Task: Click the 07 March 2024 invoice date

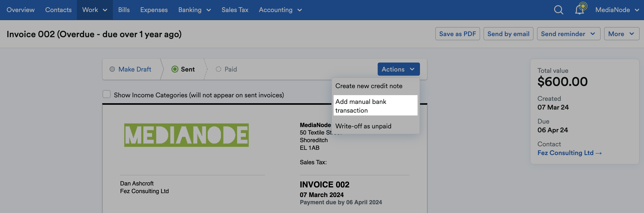Action: pos(322,195)
